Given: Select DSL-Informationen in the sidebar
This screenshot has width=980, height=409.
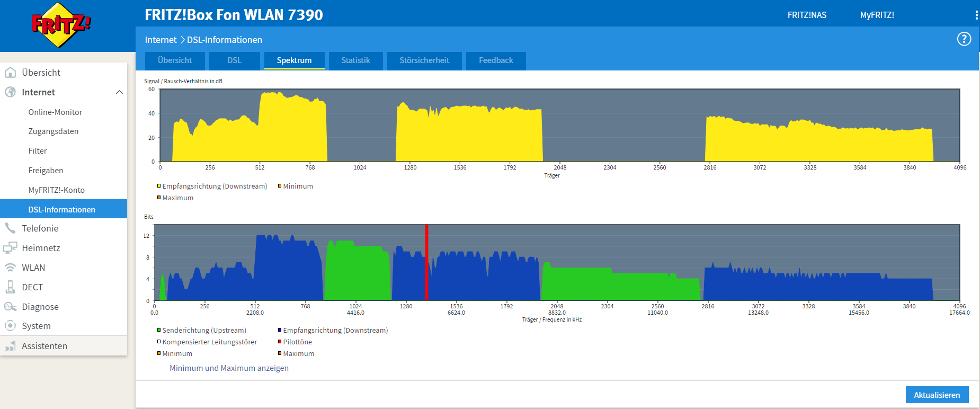Looking at the screenshot, I should 64,209.
